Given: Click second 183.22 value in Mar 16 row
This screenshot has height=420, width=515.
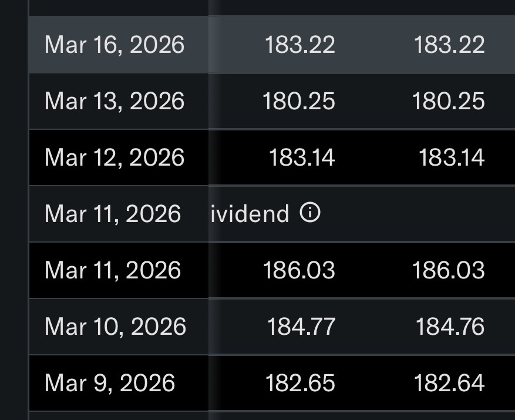Looking at the screenshot, I should (449, 45).
